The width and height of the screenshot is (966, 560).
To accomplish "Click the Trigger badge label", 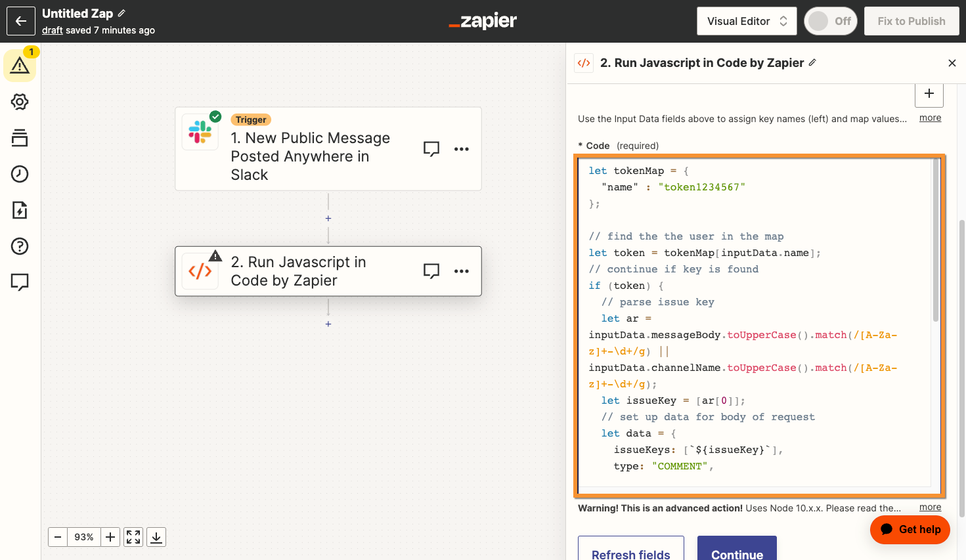I will [x=251, y=119].
